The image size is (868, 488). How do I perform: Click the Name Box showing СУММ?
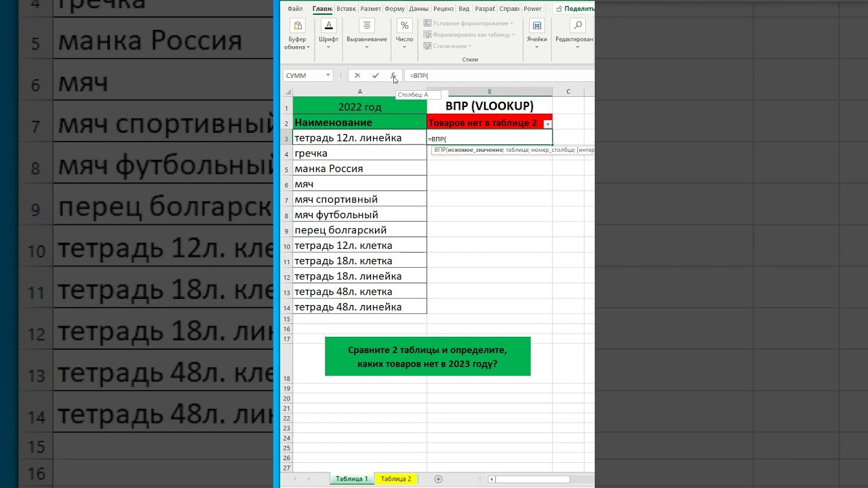[304, 75]
